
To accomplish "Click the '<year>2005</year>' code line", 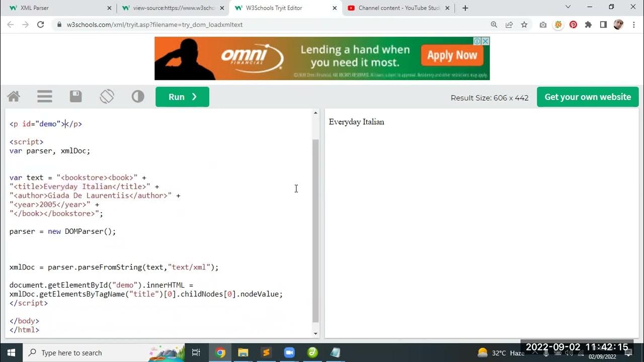I will (x=54, y=205).
